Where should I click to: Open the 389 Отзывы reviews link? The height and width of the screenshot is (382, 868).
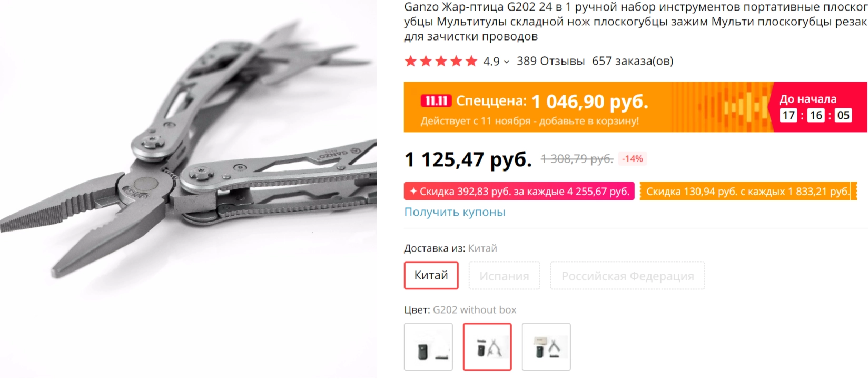tap(550, 61)
